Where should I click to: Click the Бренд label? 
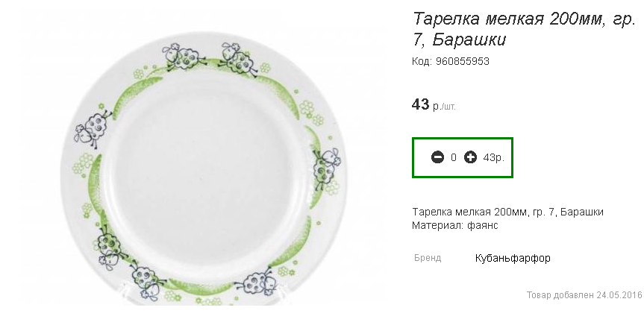tap(428, 258)
